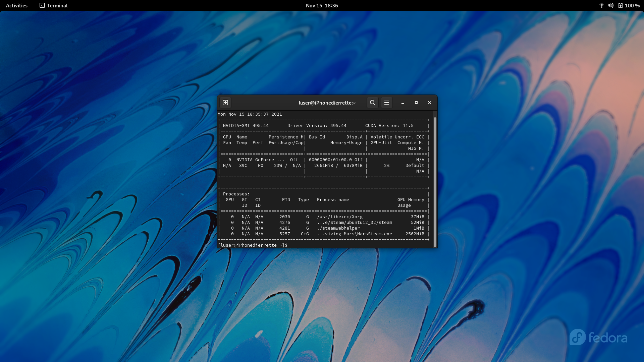
Task: Click PID 5257 in the process table
Action: point(285,234)
